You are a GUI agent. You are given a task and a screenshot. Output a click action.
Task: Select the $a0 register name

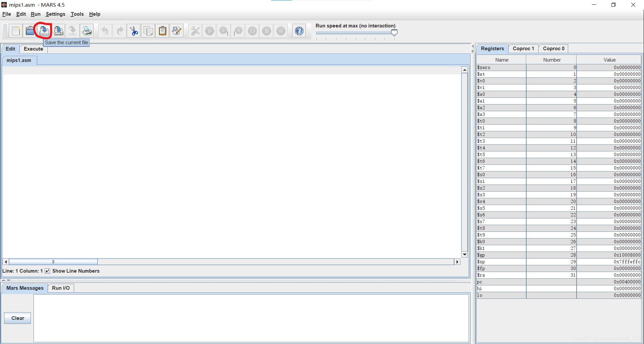(481, 94)
